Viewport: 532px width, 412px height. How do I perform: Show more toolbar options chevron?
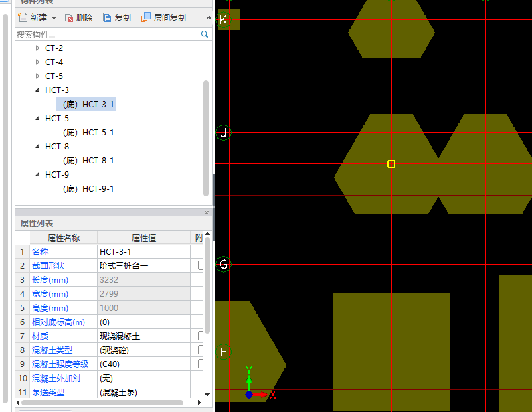coord(209,17)
